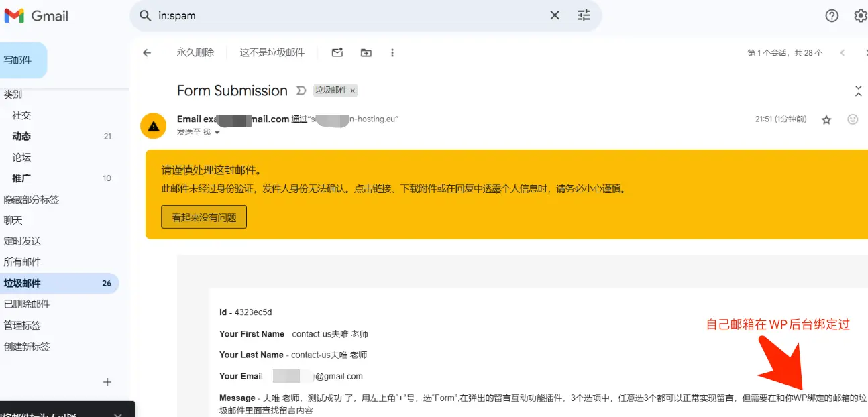Toggle expand all messages arrows icon
Image resolution: width=868 pixels, height=417 pixels.
click(858, 91)
